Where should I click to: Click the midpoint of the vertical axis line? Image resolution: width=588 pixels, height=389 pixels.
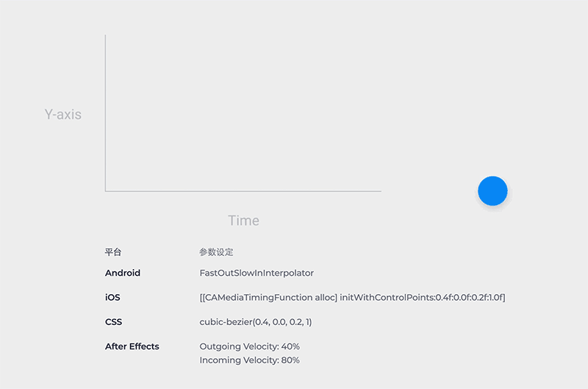[x=106, y=113]
